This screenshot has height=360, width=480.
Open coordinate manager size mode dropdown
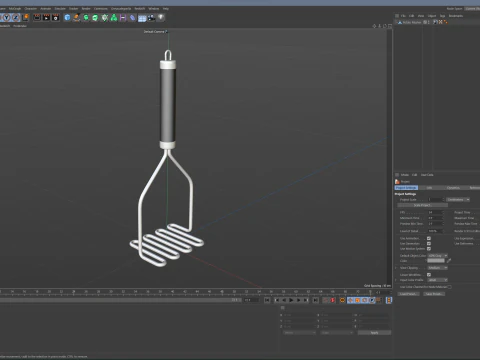tap(337, 333)
